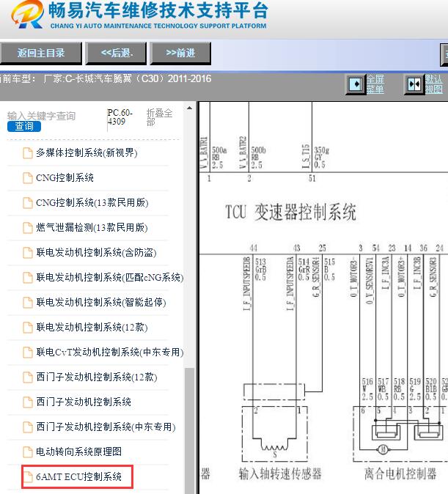This screenshot has width=448, height=494.
Task: Collapse all with 折叠全部
Action: [159, 117]
